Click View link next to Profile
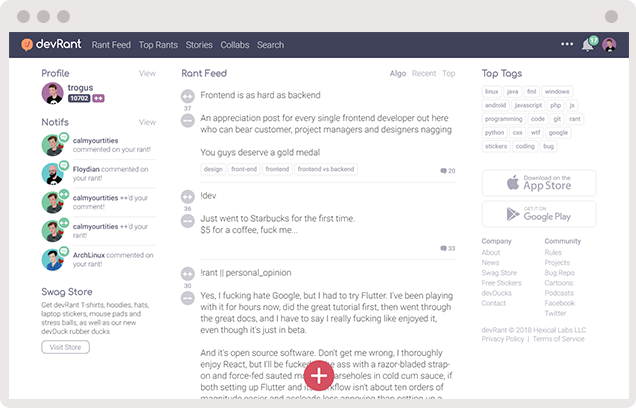The width and height of the screenshot is (636, 408). pyautogui.click(x=147, y=73)
